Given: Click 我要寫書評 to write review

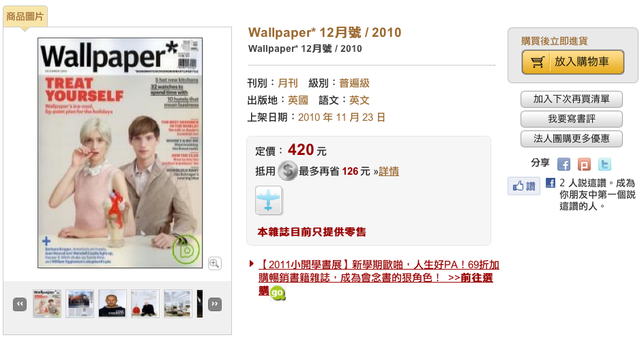Looking at the screenshot, I should [x=571, y=119].
